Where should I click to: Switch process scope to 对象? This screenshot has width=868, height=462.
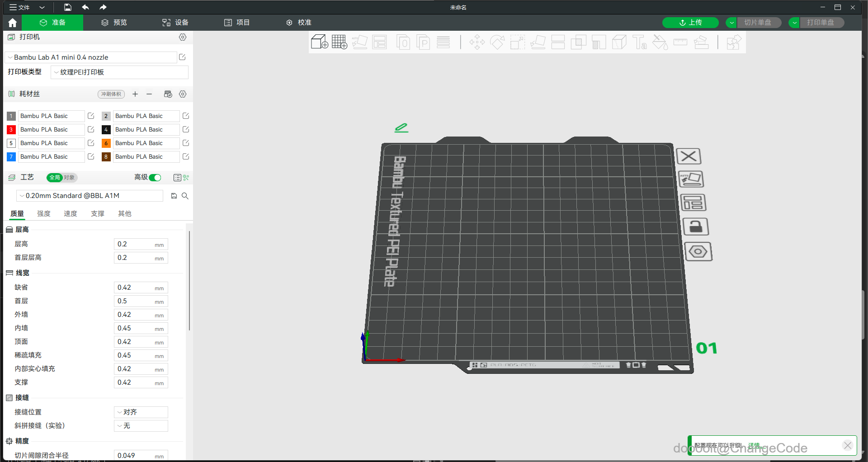tap(69, 178)
